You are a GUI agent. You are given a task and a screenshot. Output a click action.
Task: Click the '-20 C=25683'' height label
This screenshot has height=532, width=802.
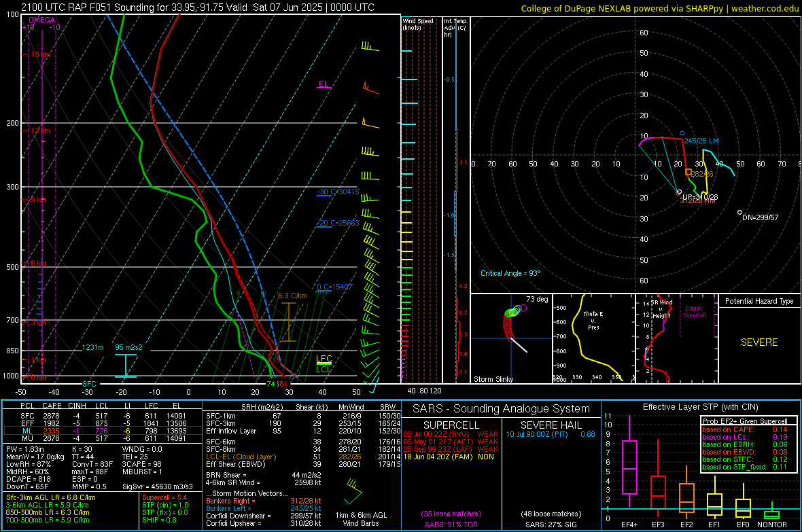click(x=338, y=223)
